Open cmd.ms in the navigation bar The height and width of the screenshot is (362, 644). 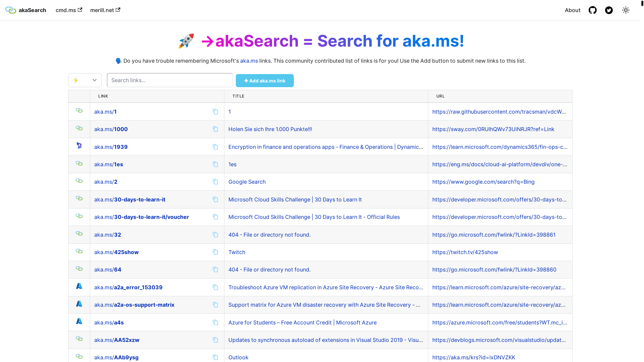point(69,10)
